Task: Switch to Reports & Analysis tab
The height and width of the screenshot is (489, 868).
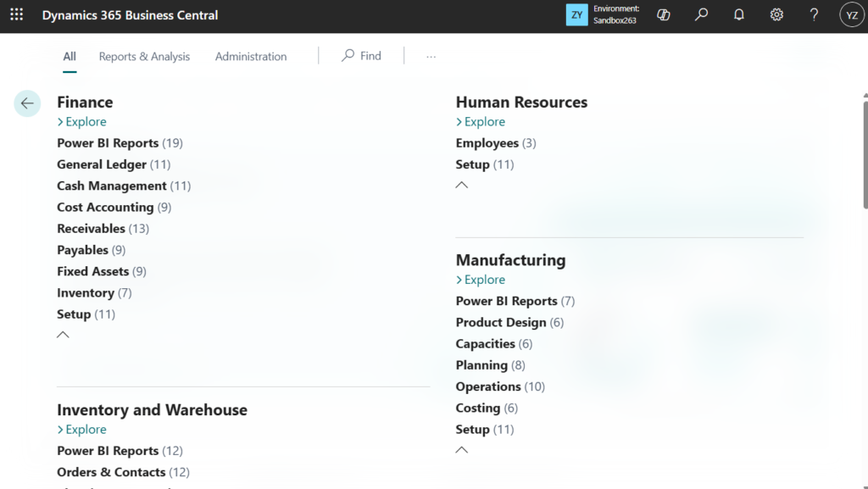Action: pyautogui.click(x=144, y=57)
